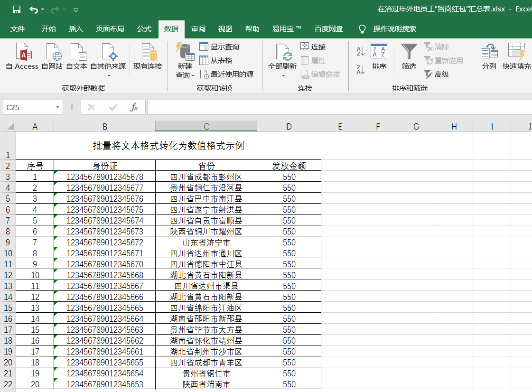Open the Customize Quick Access Toolbar dropdown
532x392 pixels.
tap(75, 10)
